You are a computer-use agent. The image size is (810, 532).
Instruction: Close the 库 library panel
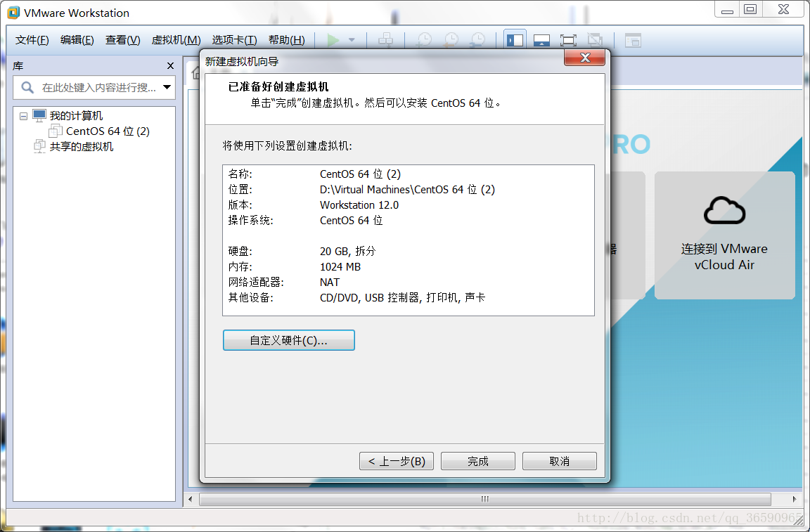click(170, 65)
